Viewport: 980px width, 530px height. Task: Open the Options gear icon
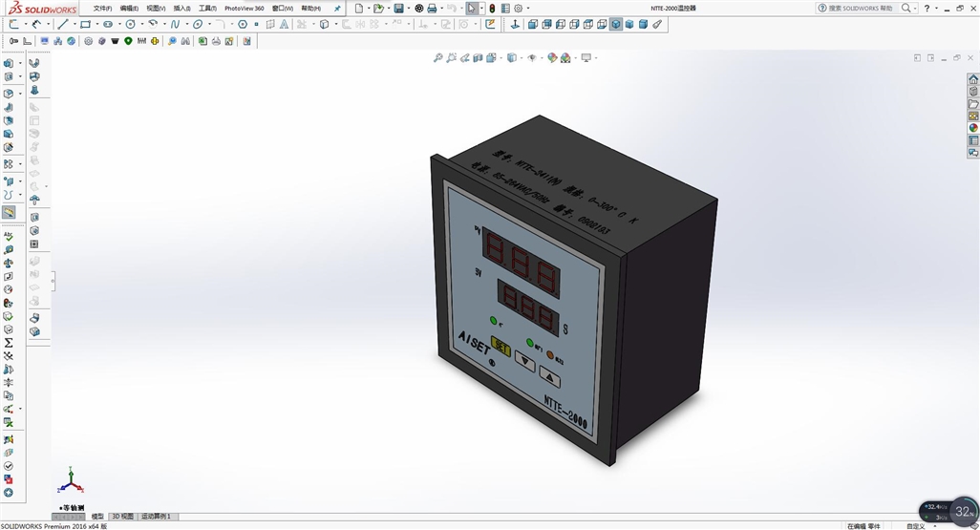tap(518, 9)
